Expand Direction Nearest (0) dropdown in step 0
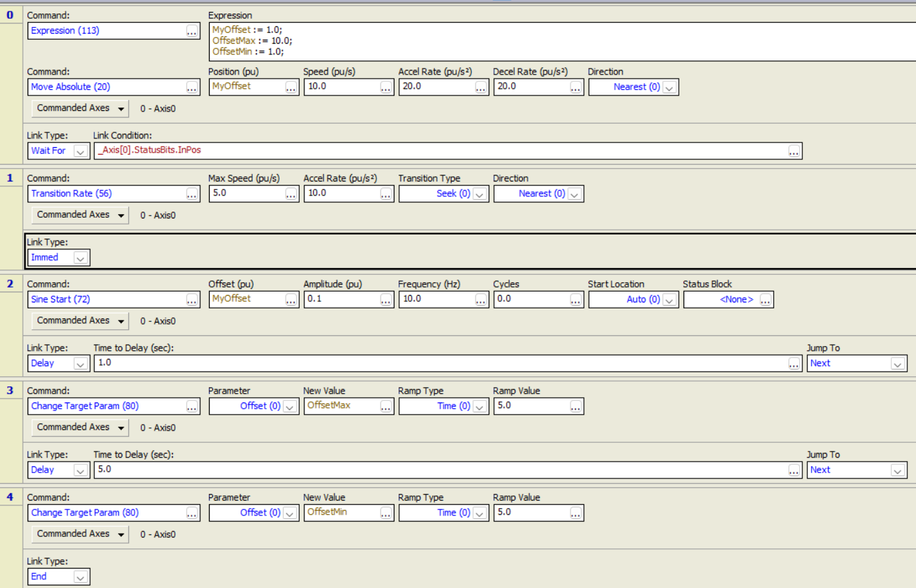The width and height of the screenshot is (916, 588). (x=669, y=87)
